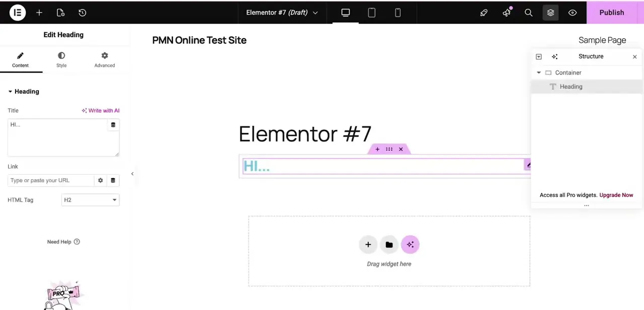Click the Structure panel dock icon
This screenshot has height=310, width=644.
(x=539, y=57)
